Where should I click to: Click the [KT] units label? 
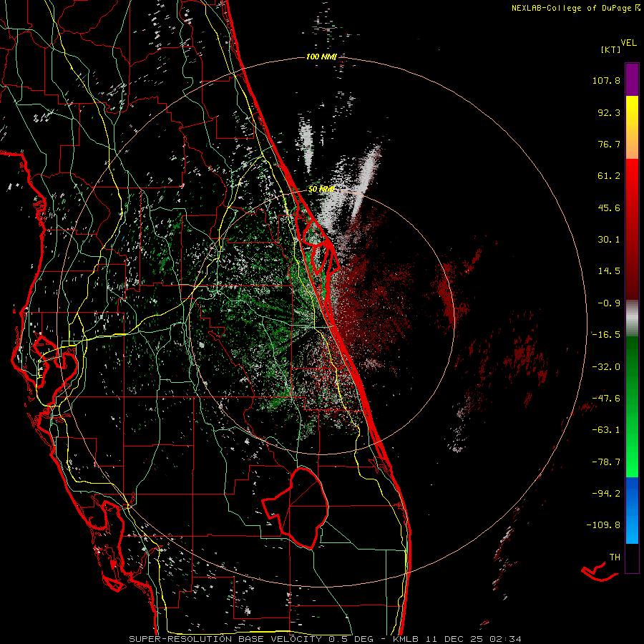pos(611,49)
